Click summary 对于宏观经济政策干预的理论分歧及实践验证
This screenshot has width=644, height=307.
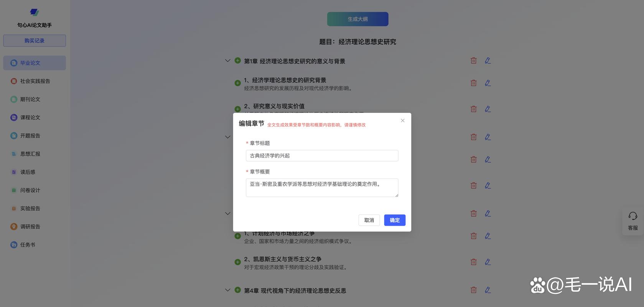(x=296, y=267)
